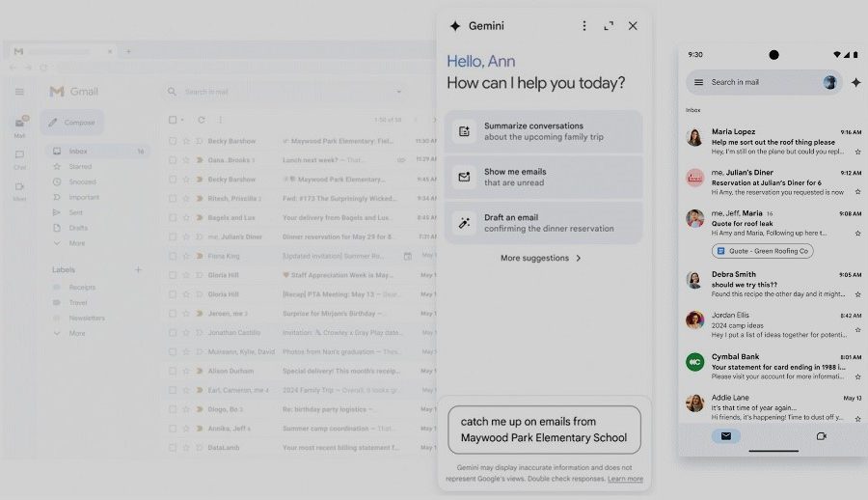Star the Maria Lopez email on mobile

(x=857, y=152)
